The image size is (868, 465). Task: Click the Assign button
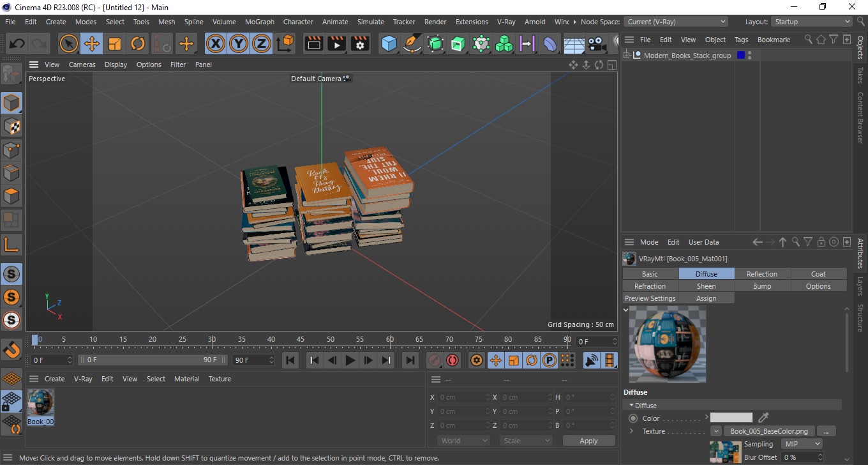(x=706, y=298)
